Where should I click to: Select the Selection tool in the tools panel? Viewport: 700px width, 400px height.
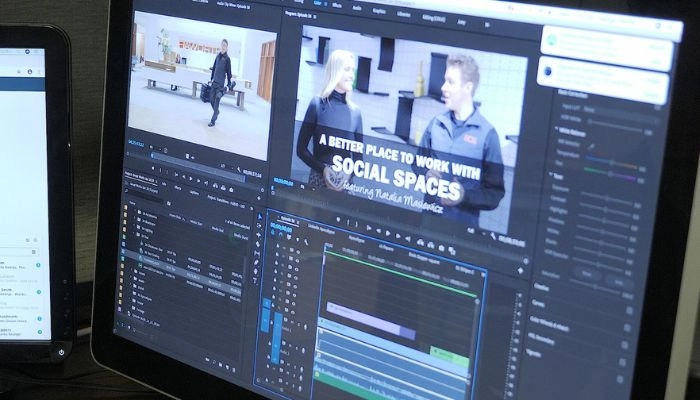point(260,214)
